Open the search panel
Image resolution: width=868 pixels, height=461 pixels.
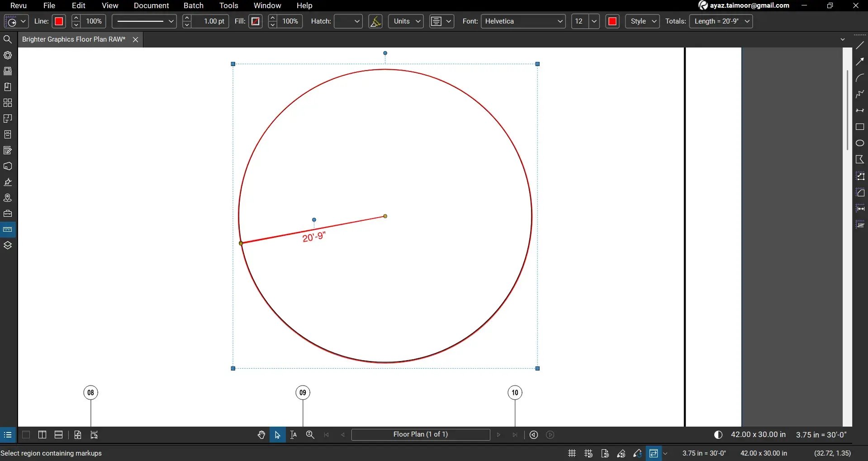[8, 39]
